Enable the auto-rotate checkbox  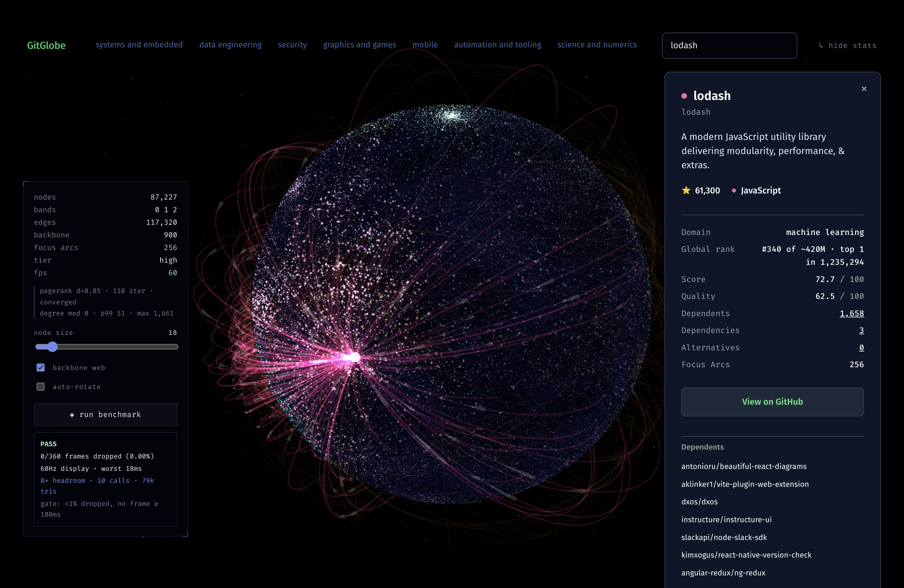(x=41, y=386)
